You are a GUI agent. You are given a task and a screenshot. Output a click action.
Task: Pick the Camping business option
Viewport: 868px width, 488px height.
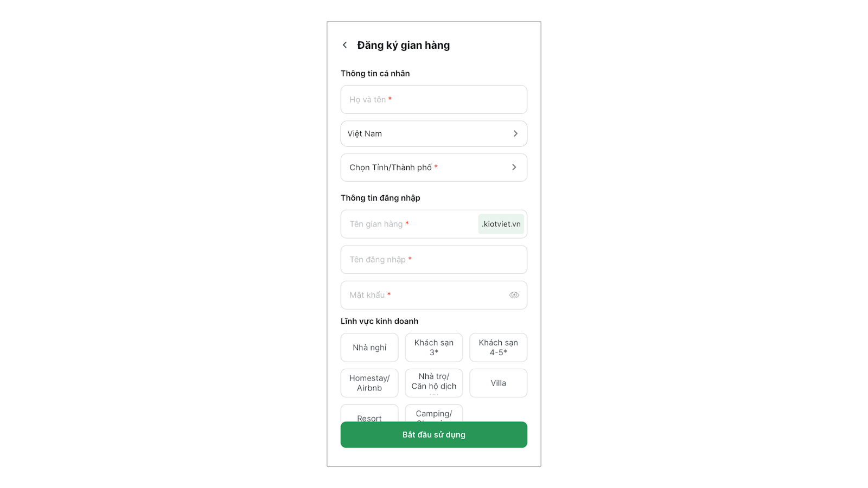[x=434, y=413]
